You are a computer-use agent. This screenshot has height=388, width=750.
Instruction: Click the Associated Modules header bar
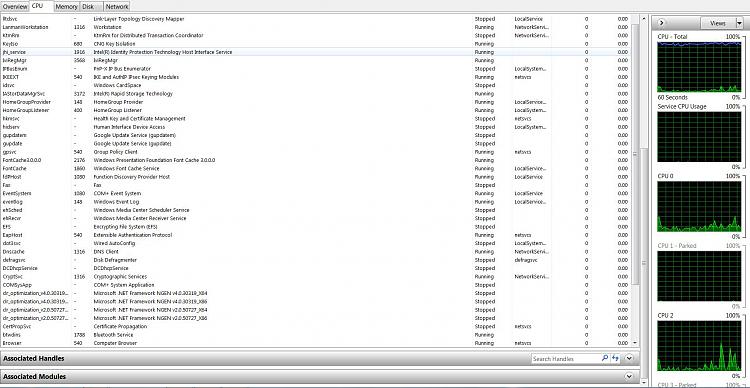(320, 377)
